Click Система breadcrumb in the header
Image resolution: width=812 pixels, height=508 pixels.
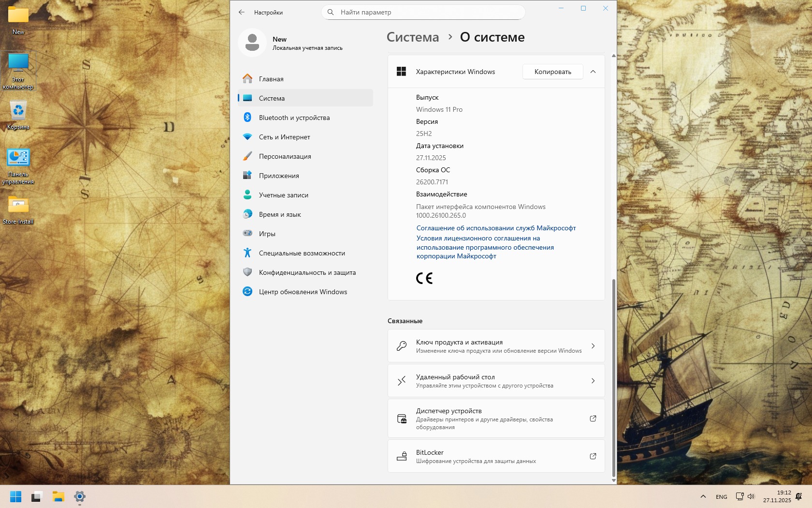(413, 37)
